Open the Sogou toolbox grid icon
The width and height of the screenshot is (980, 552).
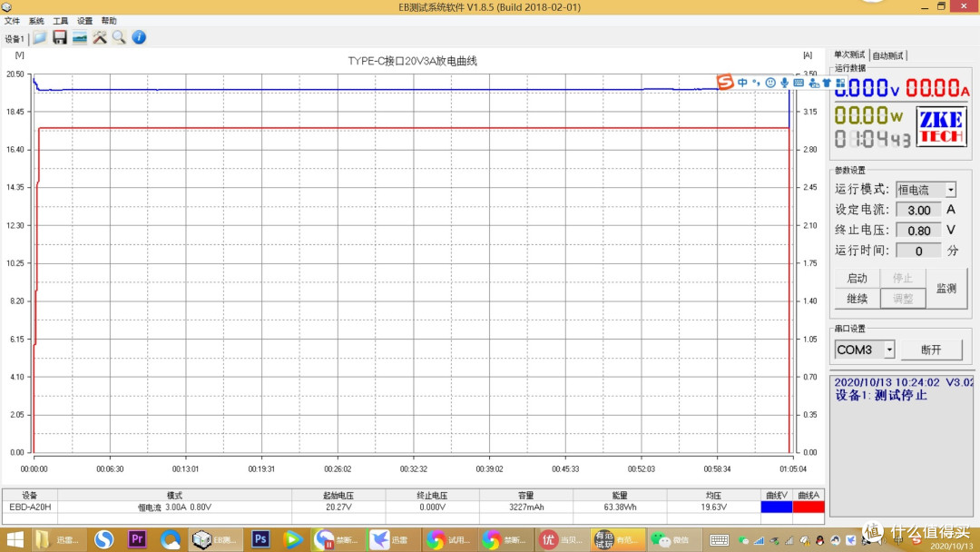840,83
